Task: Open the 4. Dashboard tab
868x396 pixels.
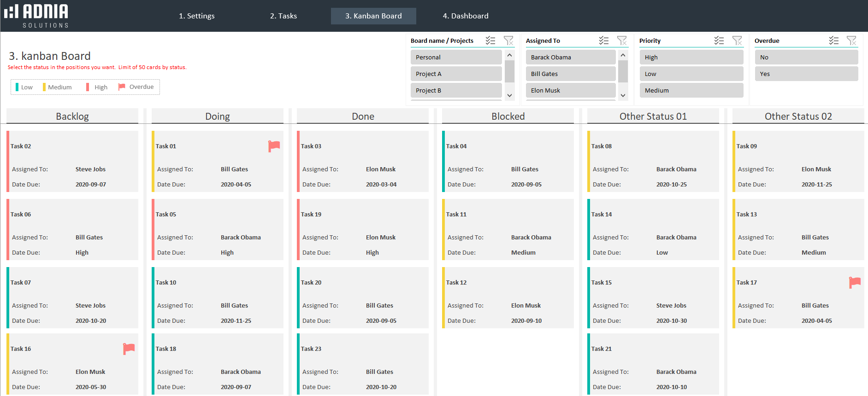Action: pos(466,16)
